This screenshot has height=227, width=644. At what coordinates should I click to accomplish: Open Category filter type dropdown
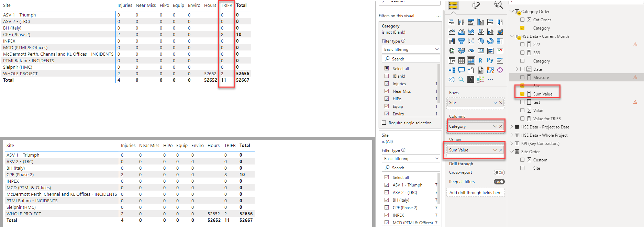coord(411,49)
